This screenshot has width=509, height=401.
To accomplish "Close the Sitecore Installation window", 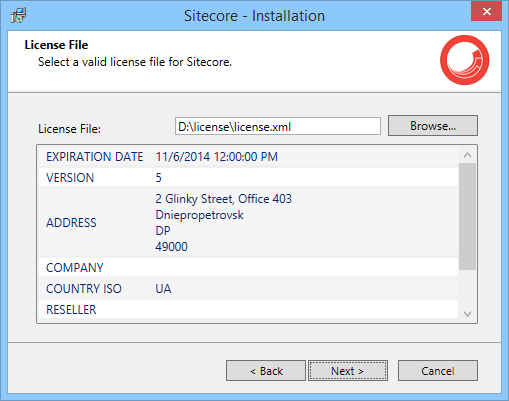I will 486,11.
